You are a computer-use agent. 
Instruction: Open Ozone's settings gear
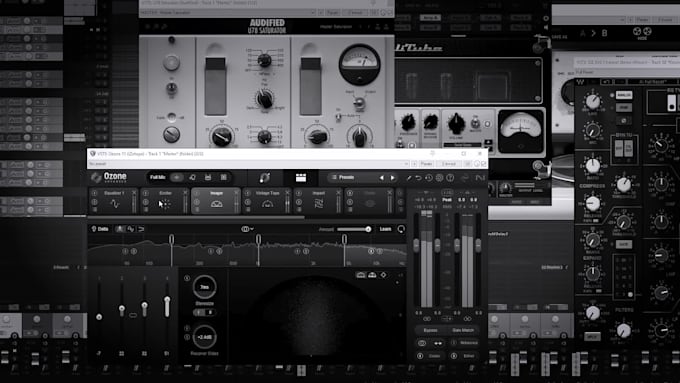click(x=439, y=178)
